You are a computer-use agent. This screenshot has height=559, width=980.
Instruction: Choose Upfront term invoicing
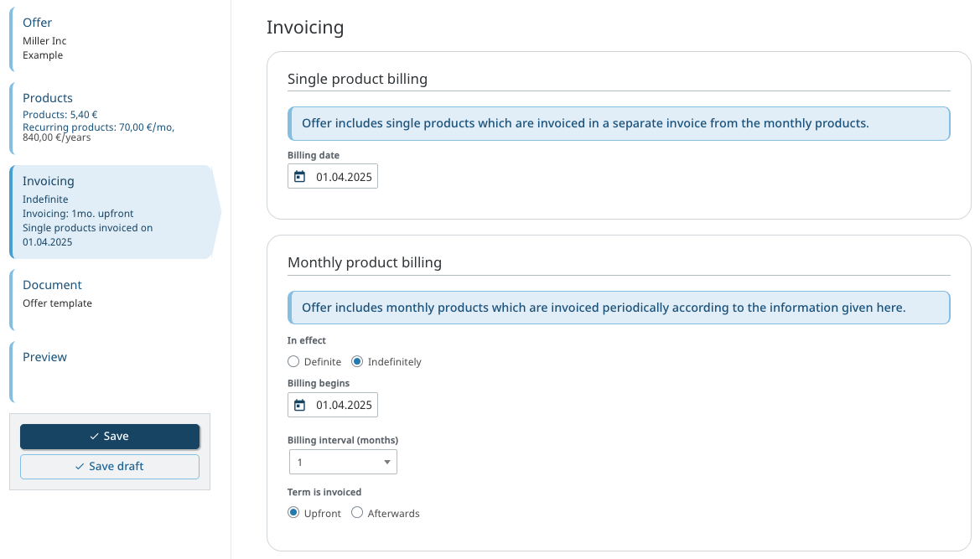293,513
